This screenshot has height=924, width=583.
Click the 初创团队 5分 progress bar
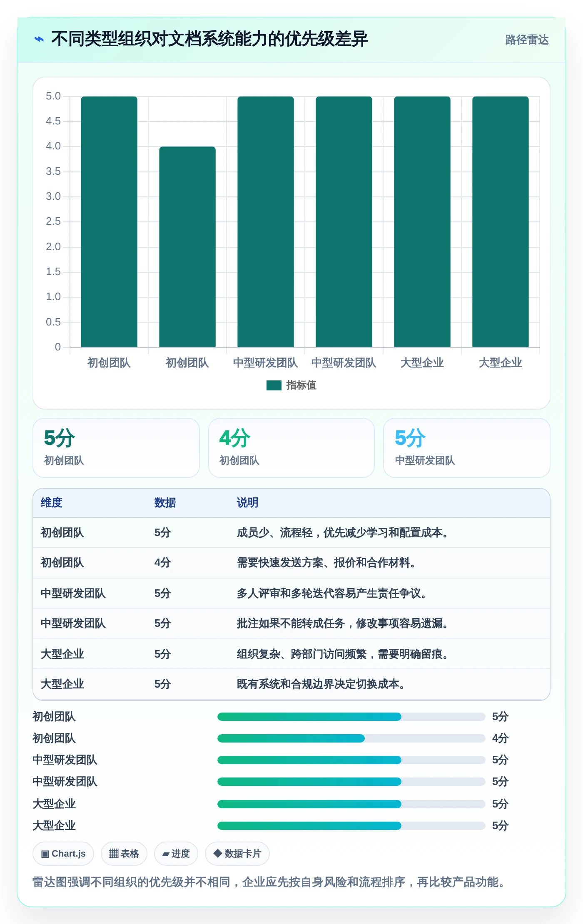click(x=351, y=717)
